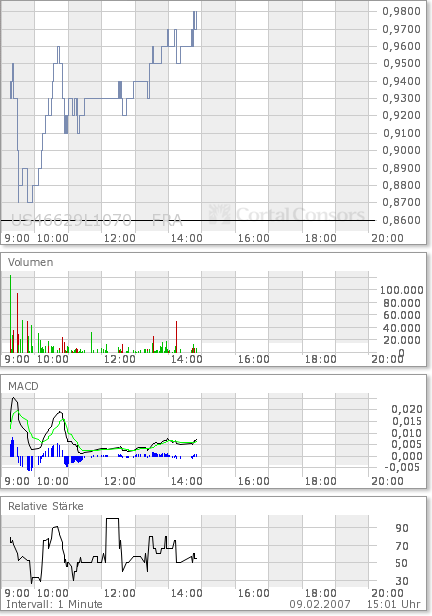Screen dimensions: 432x616
Task: Click the 0,015 MACD axis value
Action: pos(407,421)
